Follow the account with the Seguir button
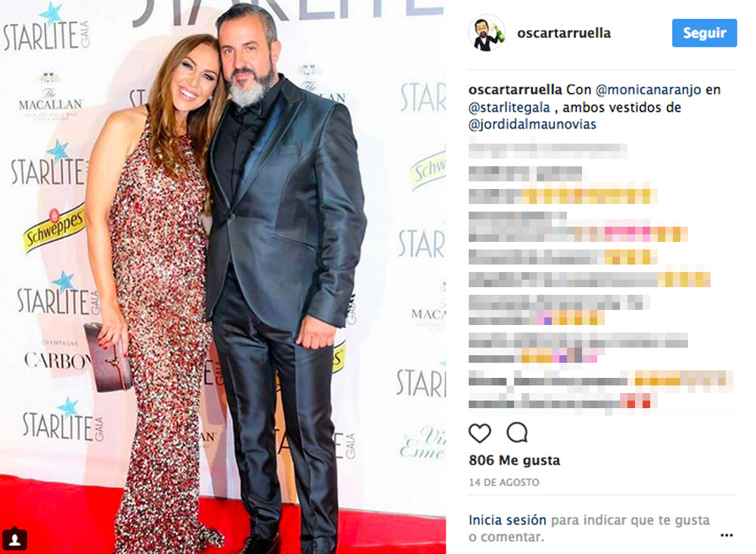The image size is (756, 554). point(705,32)
